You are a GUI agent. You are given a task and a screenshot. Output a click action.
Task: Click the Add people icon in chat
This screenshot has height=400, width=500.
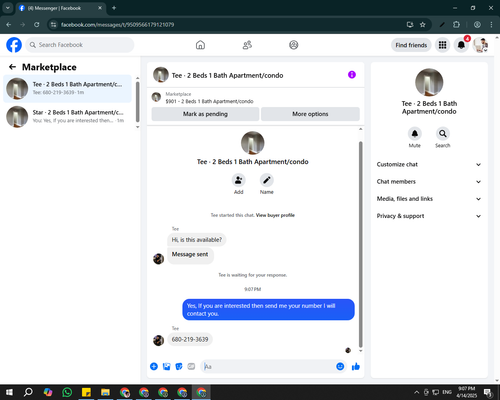(x=239, y=180)
